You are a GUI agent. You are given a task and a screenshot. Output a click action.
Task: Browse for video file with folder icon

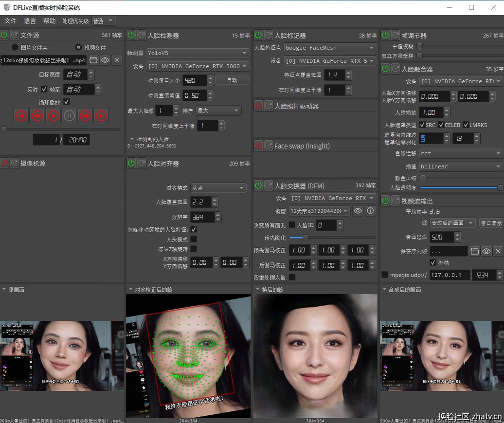coord(93,60)
